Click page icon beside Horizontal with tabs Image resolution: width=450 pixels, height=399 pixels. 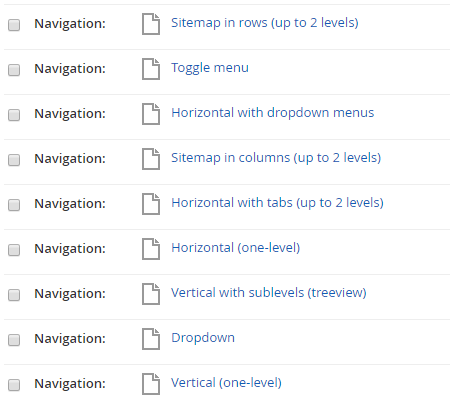151,204
